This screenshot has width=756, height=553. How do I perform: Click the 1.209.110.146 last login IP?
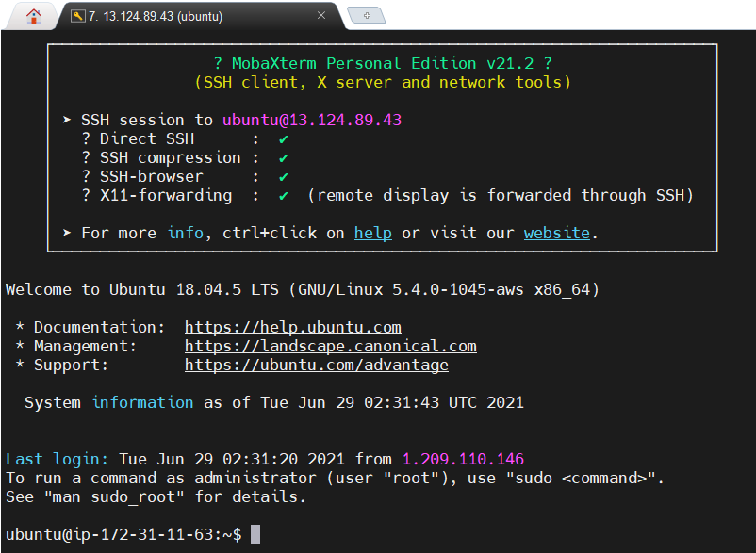point(463,459)
